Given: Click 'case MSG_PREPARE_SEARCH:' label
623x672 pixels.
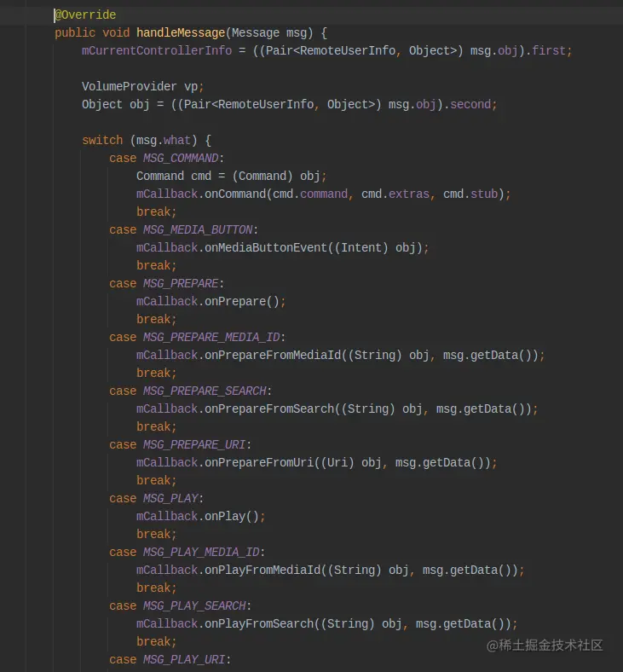Looking at the screenshot, I should (190, 391).
